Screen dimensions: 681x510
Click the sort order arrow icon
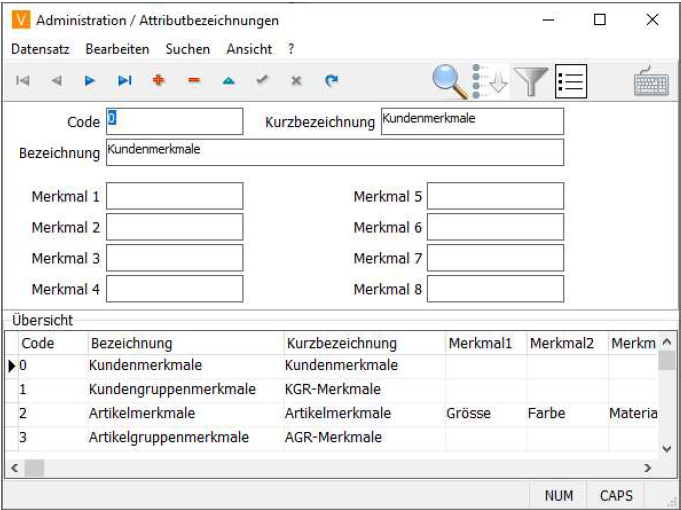point(491,81)
